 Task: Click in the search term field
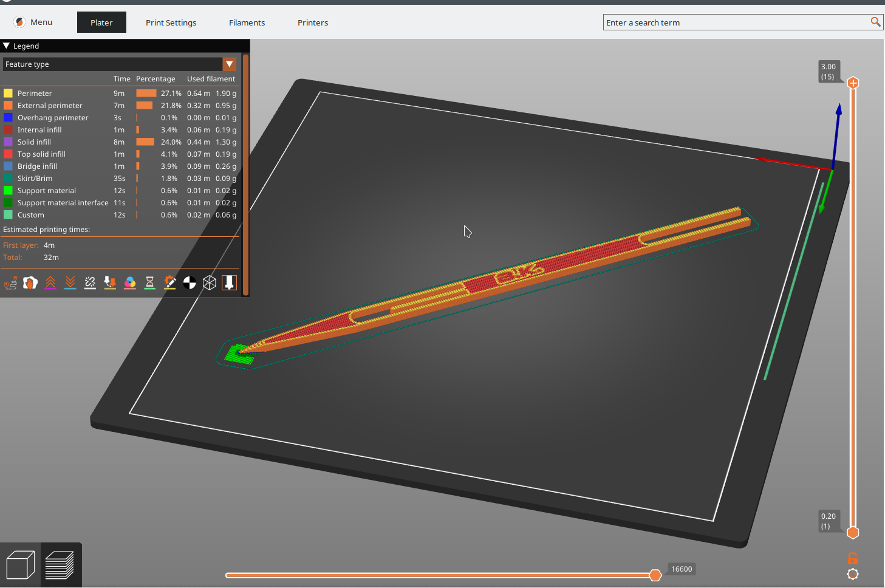[735, 22]
